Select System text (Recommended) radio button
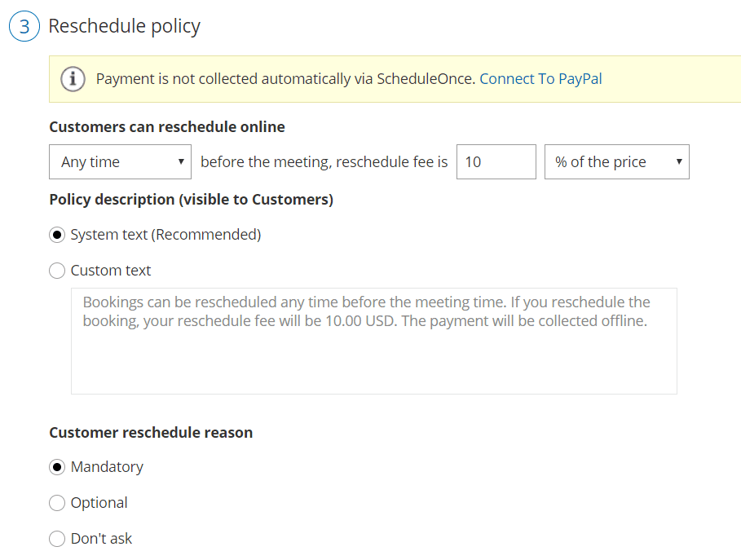Screen dimensions: 741x560 (57, 235)
